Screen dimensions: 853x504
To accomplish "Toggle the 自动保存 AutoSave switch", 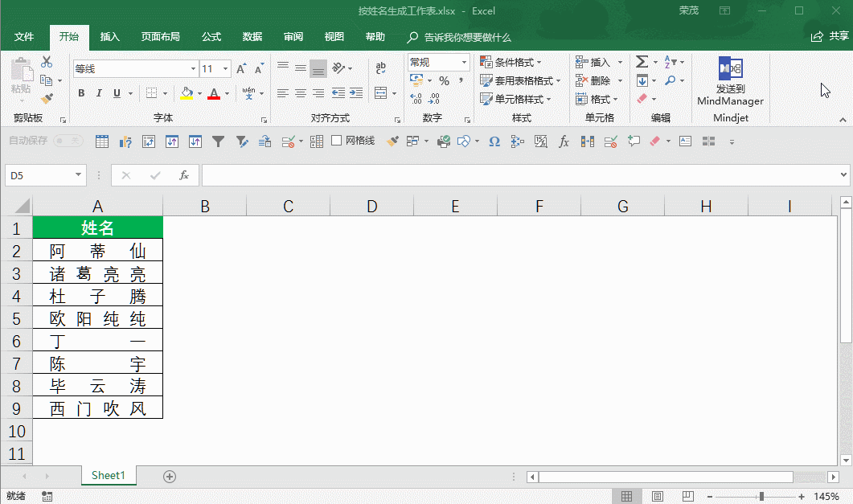I will point(68,141).
